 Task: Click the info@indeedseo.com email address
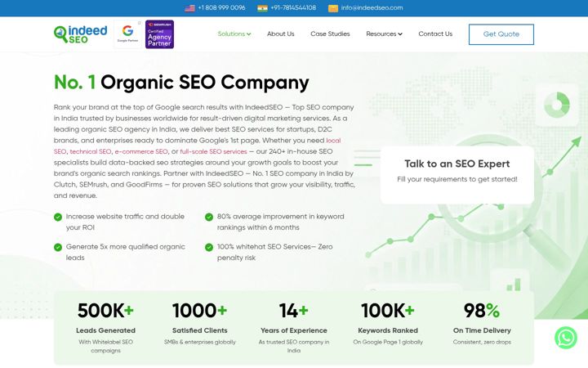372,8
